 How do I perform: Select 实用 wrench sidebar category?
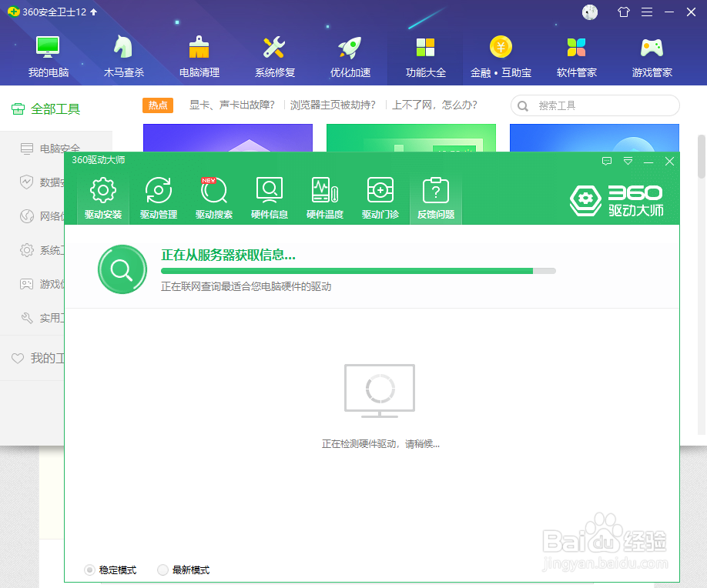click(x=42, y=318)
